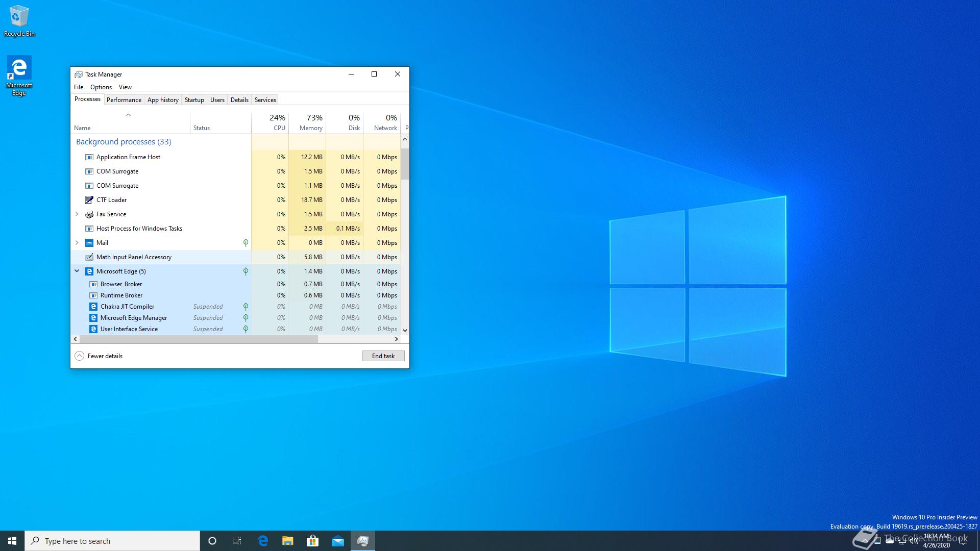Click the Runtime Broker process icon

[93, 295]
